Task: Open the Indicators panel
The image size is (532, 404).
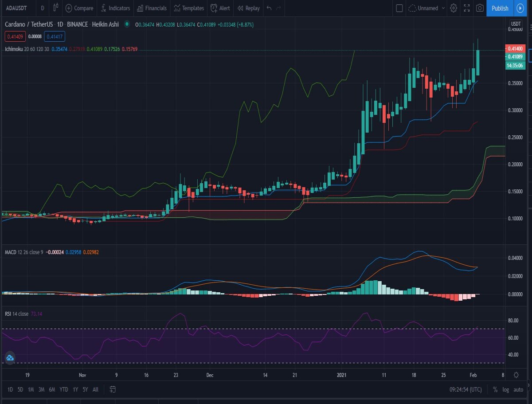Action: point(115,8)
